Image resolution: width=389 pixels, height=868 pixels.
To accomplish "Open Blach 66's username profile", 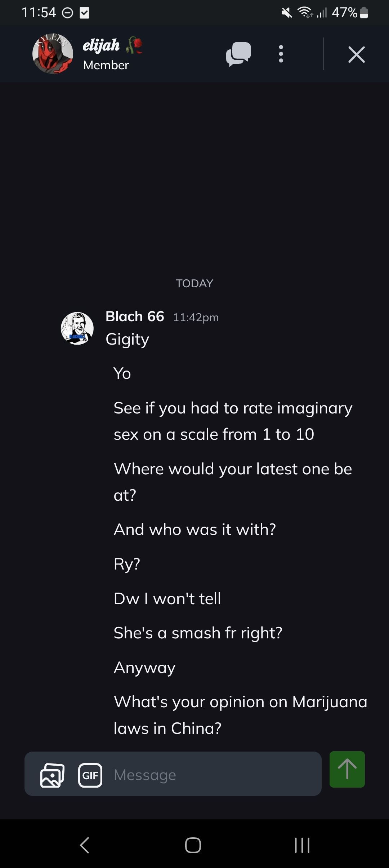I will tap(135, 316).
